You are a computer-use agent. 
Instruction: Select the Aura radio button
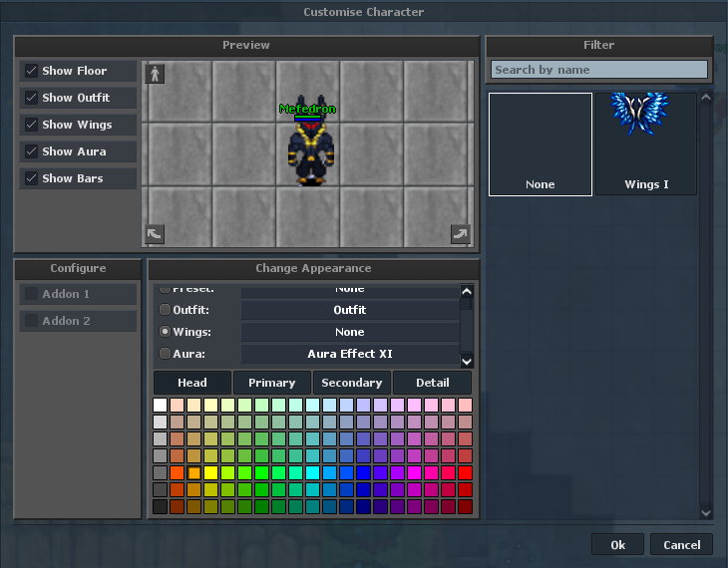(x=165, y=354)
